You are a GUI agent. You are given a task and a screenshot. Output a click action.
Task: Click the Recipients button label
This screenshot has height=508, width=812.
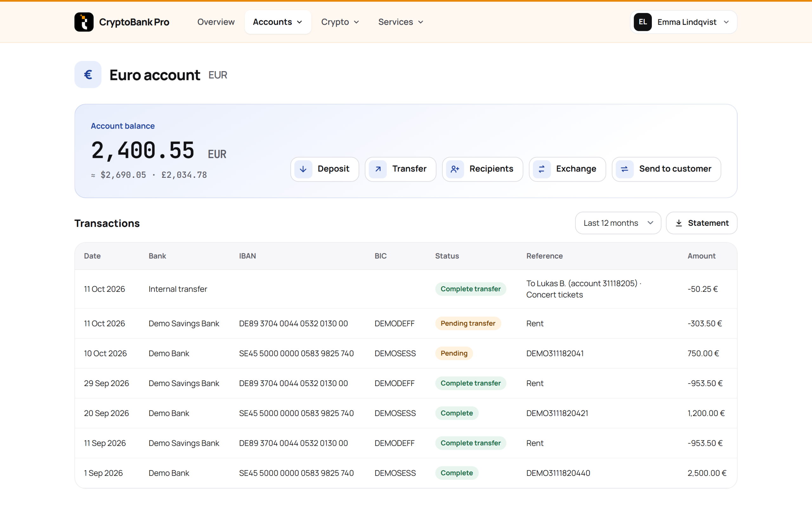tap(491, 169)
